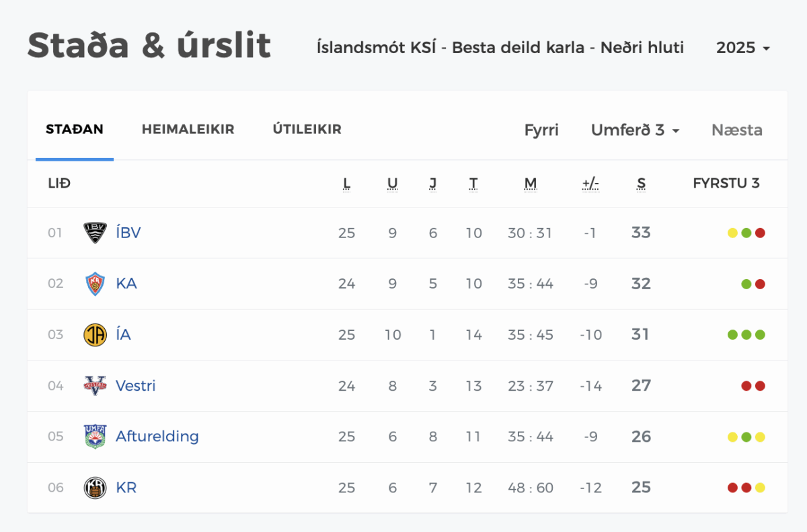Click ÍA's middle green form dot
Image resolution: width=807 pixels, height=532 pixels.
[x=746, y=335]
